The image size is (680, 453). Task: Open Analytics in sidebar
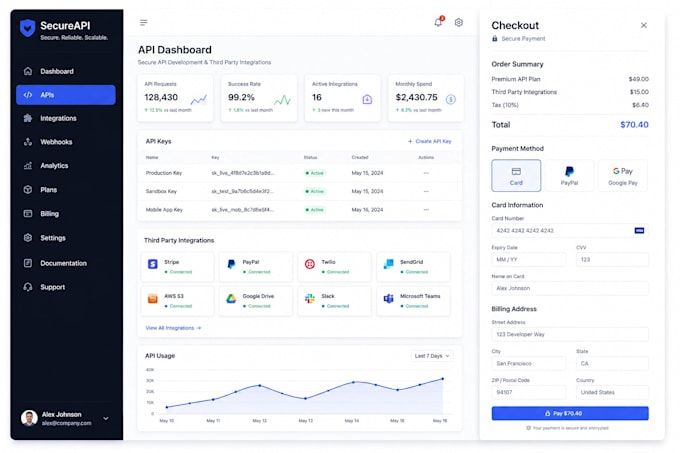click(65, 166)
